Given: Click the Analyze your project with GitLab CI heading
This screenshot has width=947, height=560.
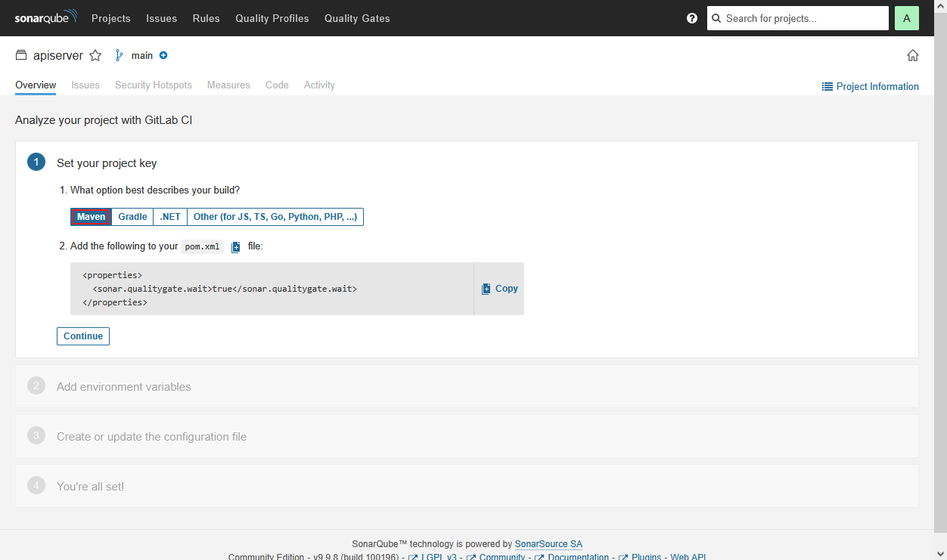Looking at the screenshot, I should pyautogui.click(x=104, y=119).
